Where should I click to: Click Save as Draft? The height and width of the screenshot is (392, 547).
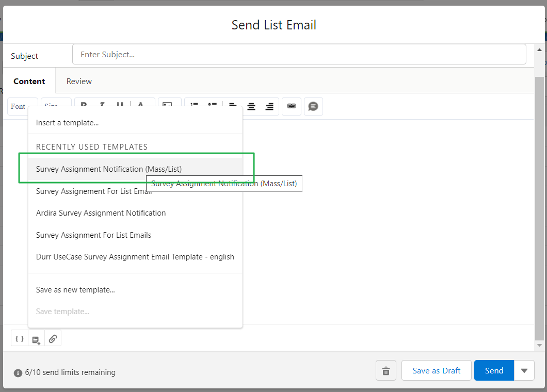pyautogui.click(x=436, y=370)
